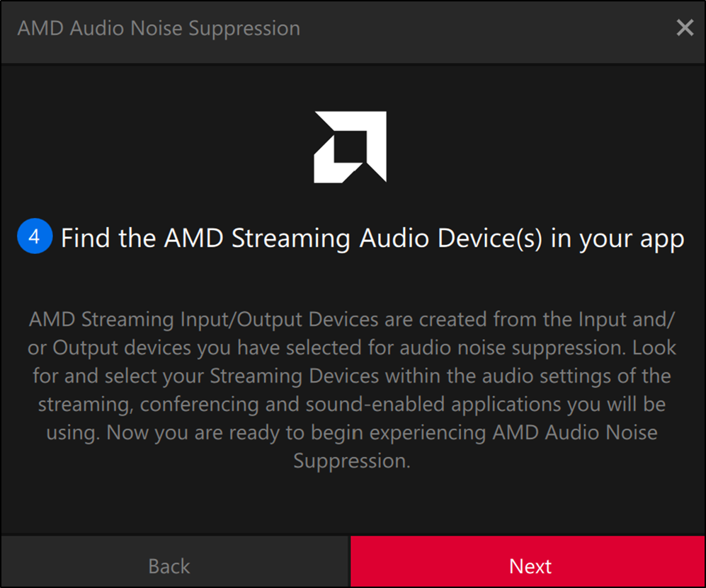706x588 pixels.
Task: Click the words 'in your app' in heading
Action: point(617,239)
